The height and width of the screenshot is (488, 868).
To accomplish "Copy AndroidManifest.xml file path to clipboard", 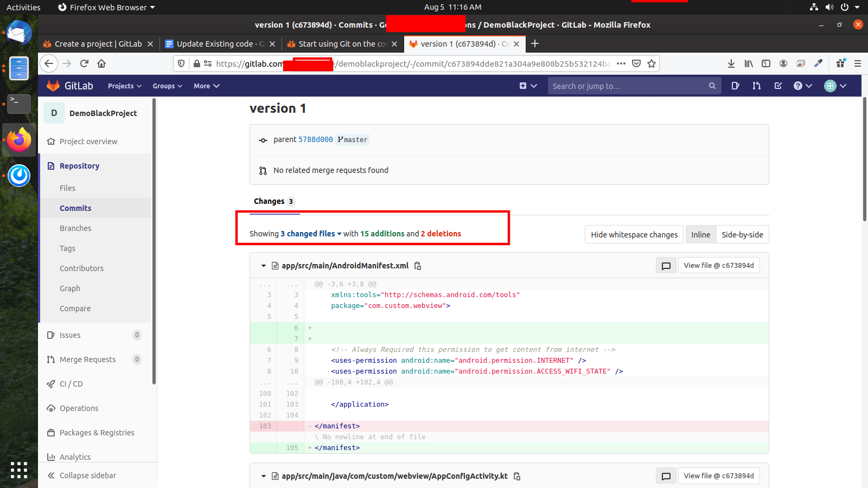I will click(418, 266).
